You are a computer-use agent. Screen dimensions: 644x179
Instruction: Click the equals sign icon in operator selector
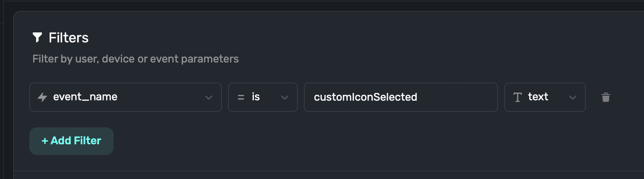(241, 98)
